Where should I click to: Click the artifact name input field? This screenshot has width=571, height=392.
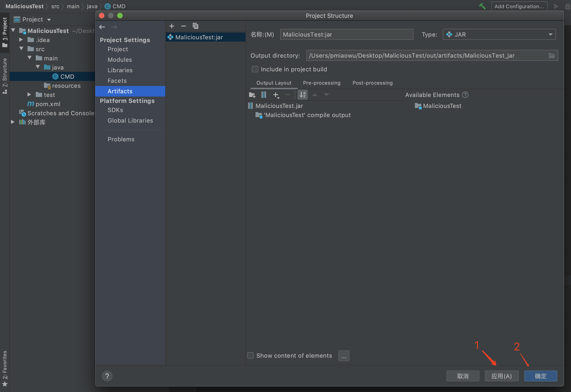pos(346,34)
